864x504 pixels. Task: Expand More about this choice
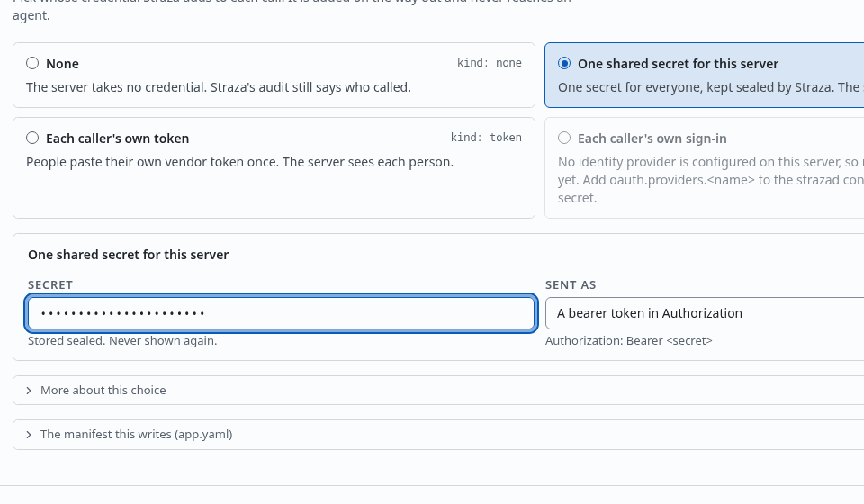pos(438,390)
